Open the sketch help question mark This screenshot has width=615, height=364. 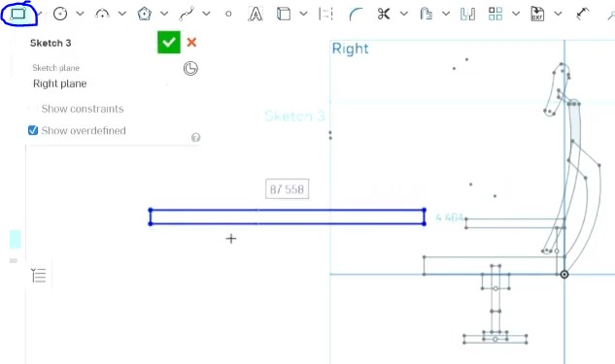[x=195, y=137]
